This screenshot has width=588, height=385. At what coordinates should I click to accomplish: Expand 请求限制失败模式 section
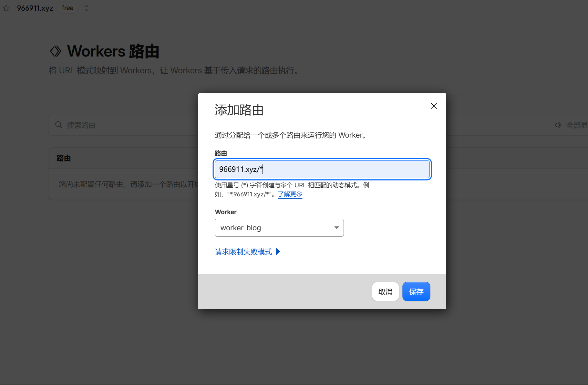pyautogui.click(x=247, y=252)
